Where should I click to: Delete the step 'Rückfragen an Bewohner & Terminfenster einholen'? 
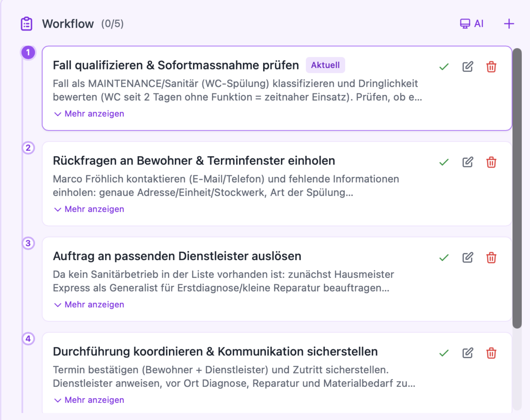491,162
